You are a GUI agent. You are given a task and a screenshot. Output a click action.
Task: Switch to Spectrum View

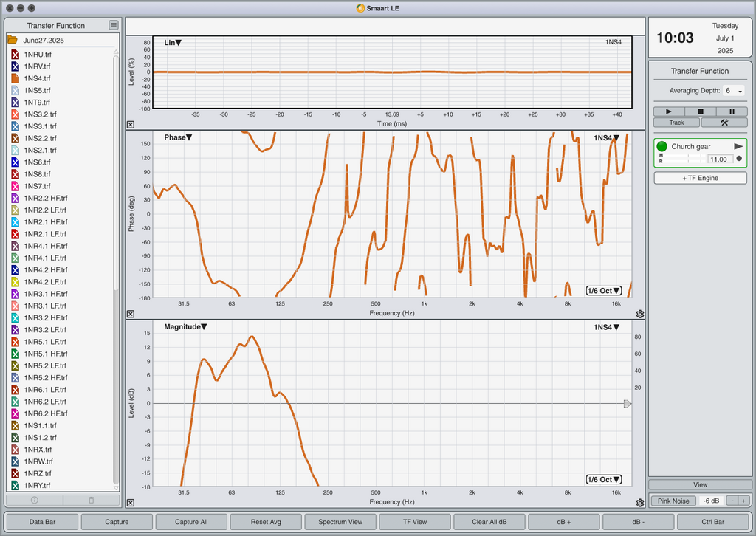[x=340, y=521]
